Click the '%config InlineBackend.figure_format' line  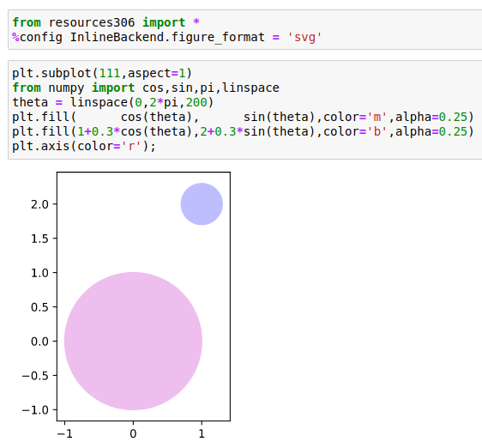click(167, 37)
